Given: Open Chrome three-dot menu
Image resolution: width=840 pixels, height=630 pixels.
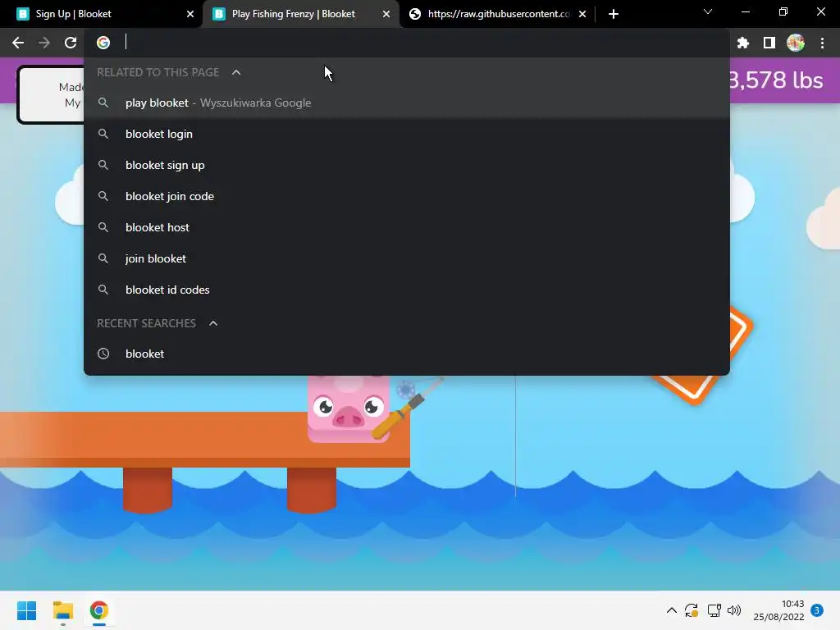Looking at the screenshot, I should point(822,43).
